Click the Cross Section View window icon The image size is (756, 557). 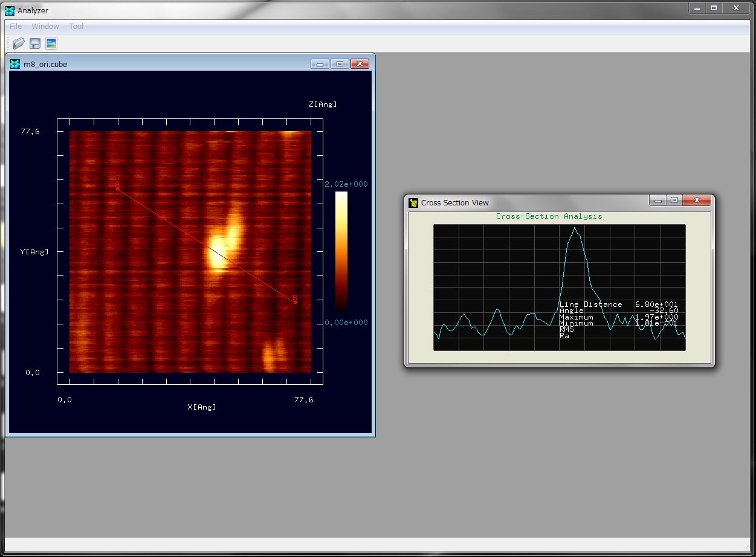click(413, 202)
